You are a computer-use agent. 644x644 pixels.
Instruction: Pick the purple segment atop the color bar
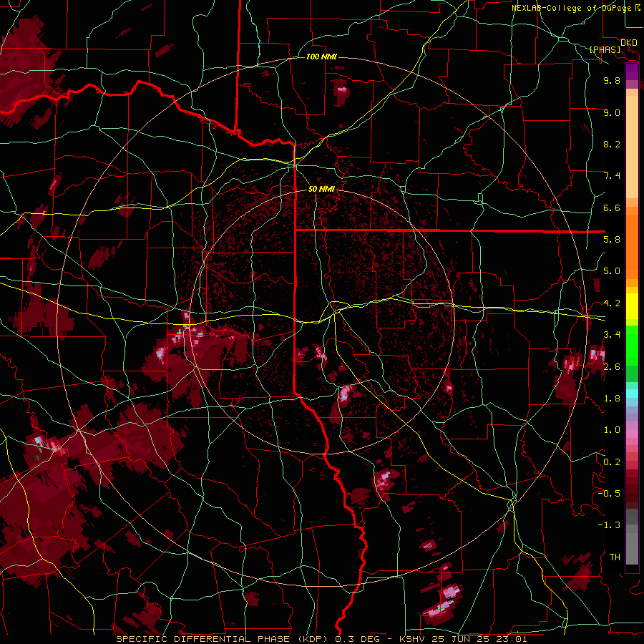click(632, 72)
